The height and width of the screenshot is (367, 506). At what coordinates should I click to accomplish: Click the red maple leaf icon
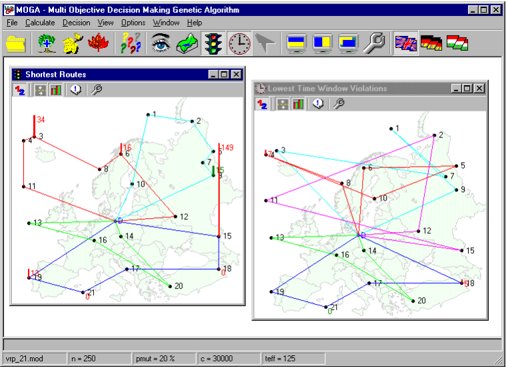[99, 43]
